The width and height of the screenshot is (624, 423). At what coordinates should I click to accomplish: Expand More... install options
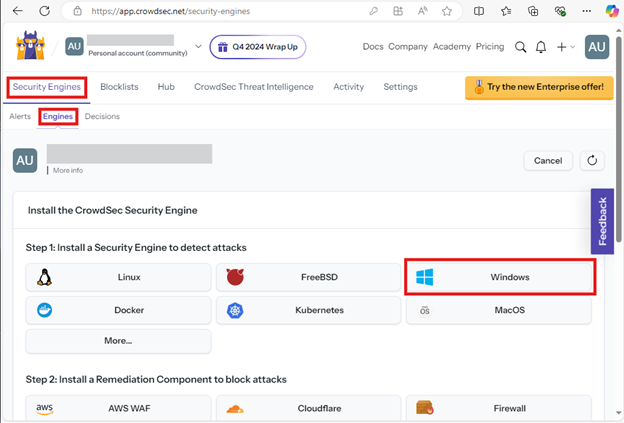[118, 341]
